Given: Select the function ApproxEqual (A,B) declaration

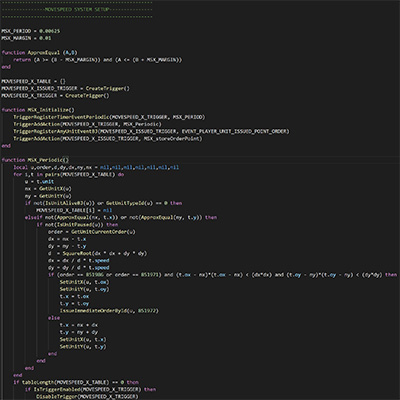Looking at the screenshot, I should point(39,53).
